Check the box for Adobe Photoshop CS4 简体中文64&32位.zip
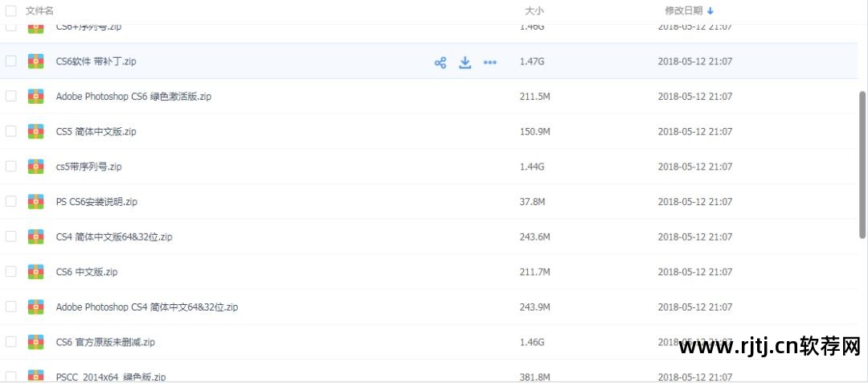The height and width of the screenshot is (383, 868). (x=11, y=307)
